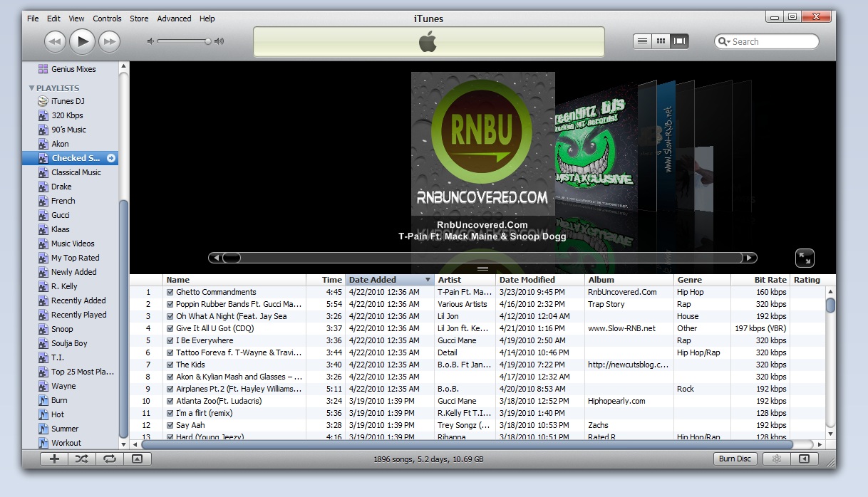Select the Burn playlist

[59, 400]
